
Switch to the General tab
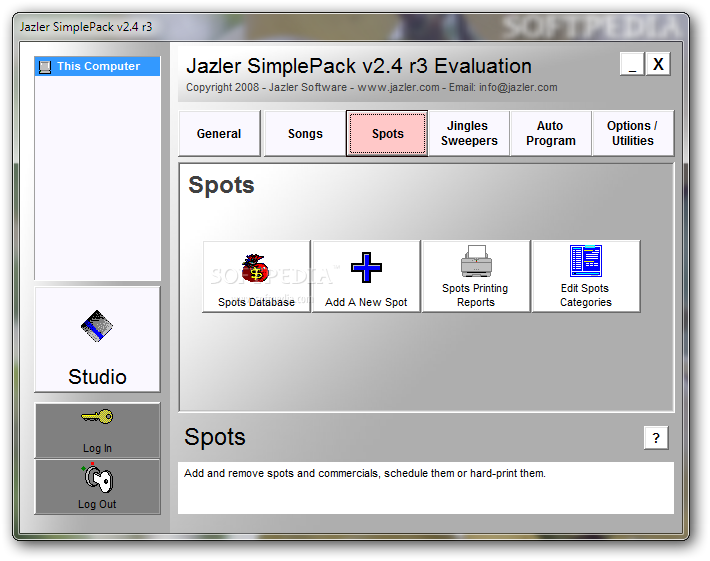(219, 134)
